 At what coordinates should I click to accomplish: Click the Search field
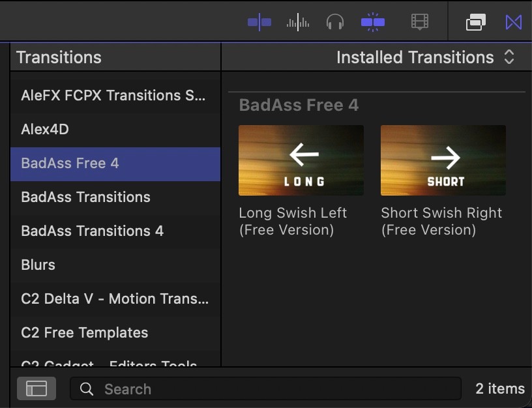point(265,388)
